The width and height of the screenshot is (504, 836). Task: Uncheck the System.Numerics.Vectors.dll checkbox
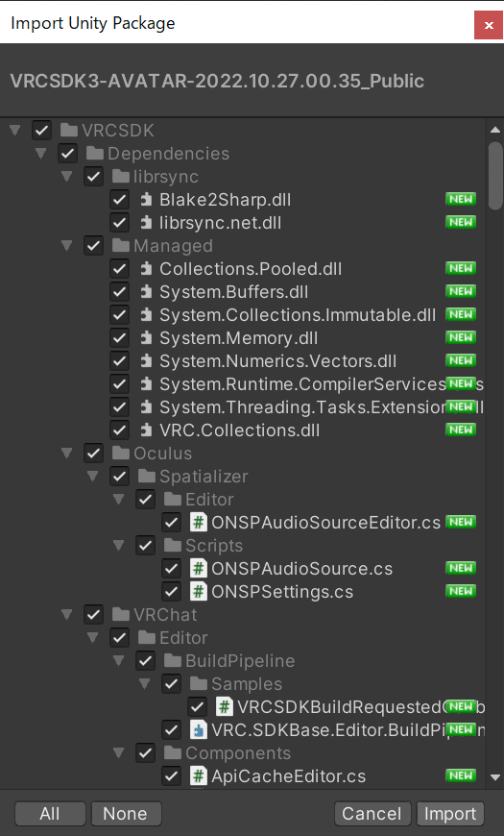pyautogui.click(x=119, y=361)
